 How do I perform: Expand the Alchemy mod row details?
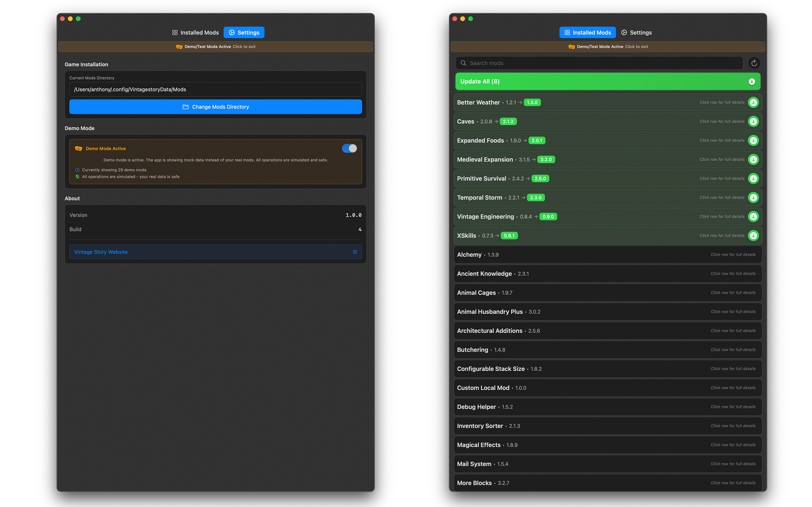click(x=607, y=255)
